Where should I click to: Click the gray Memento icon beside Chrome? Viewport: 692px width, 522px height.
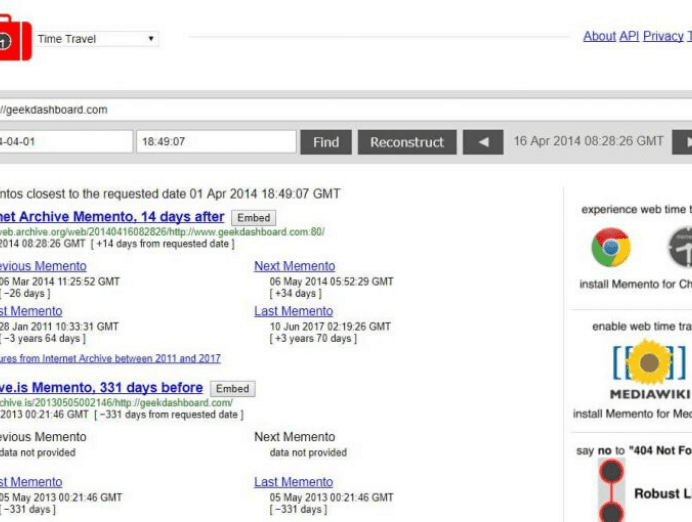pyautogui.click(x=680, y=247)
